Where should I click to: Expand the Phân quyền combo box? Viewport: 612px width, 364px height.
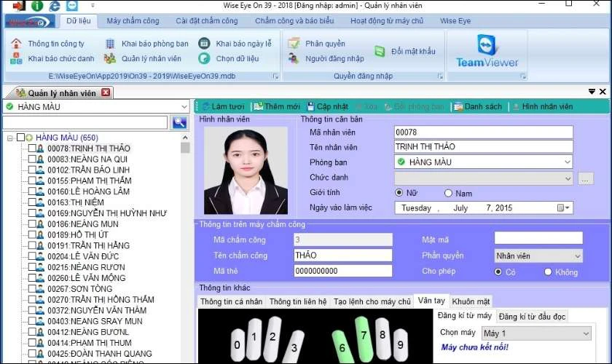[x=577, y=256]
